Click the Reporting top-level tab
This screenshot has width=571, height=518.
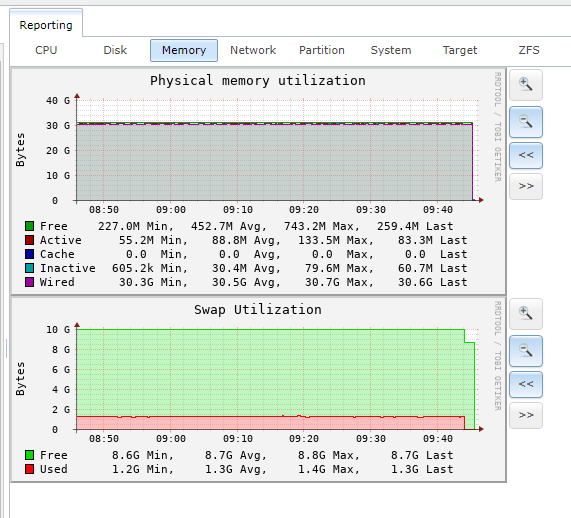[46, 25]
